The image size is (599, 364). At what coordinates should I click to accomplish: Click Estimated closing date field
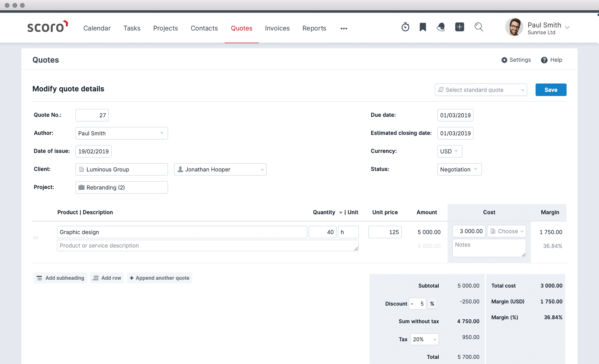coord(455,133)
